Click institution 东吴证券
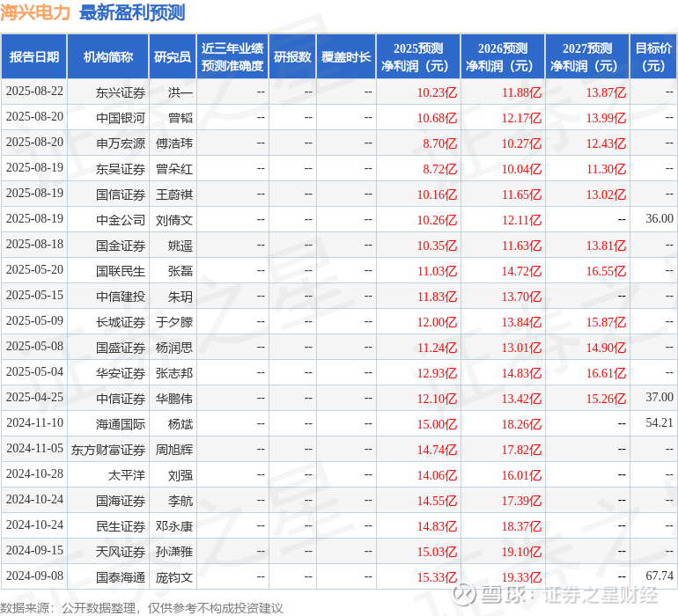 pos(121,169)
